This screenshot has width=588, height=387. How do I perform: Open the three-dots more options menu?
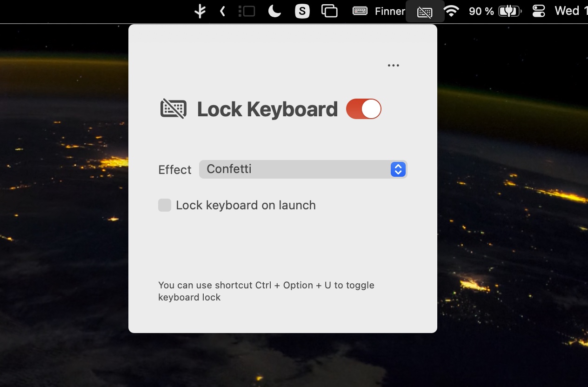tap(394, 66)
